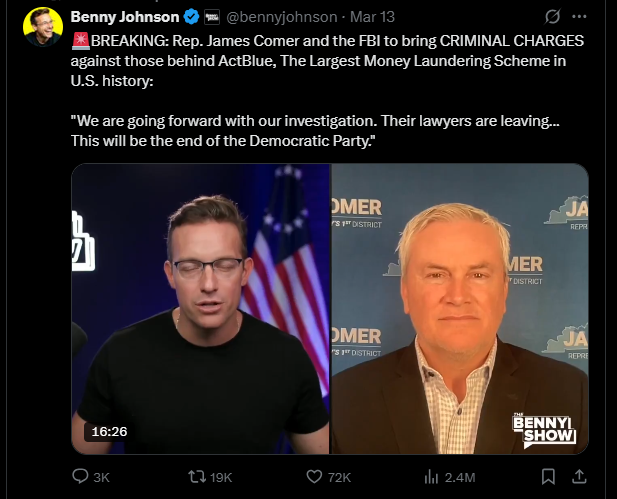Open the three-dot More options menu
Screen dimensions: 617x499
(579, 17)
